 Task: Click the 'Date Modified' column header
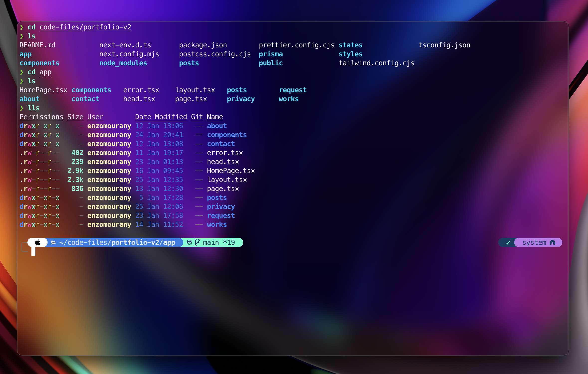(x=161, y=117)
